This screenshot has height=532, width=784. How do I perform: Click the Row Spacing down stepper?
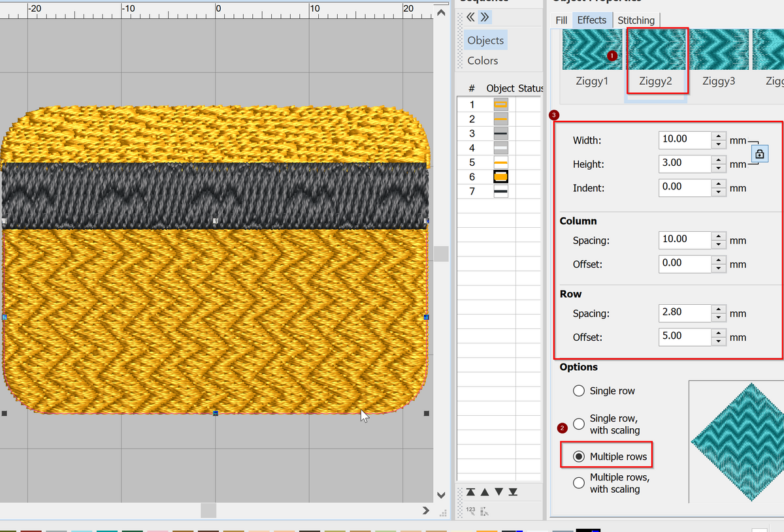[x=718, y=317]
